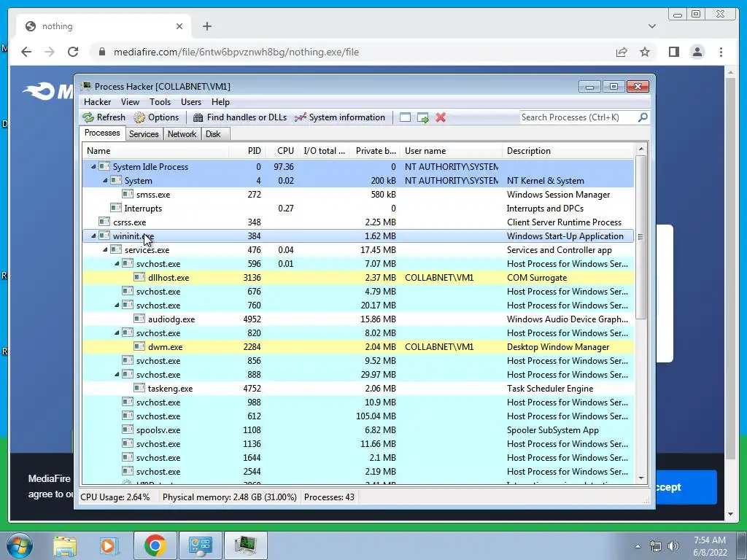Click the Process Hacker taskbar icon
Viewport: 747px width, 560px height.
point(245,545)
